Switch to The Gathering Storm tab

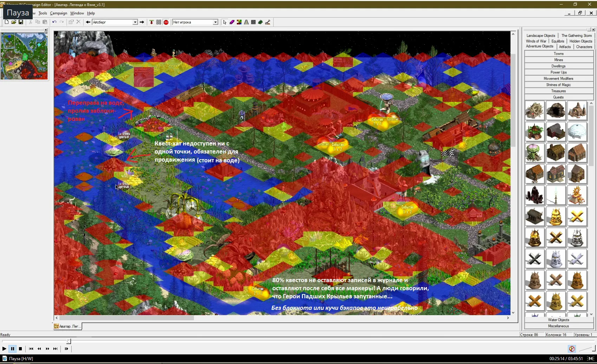577,35
